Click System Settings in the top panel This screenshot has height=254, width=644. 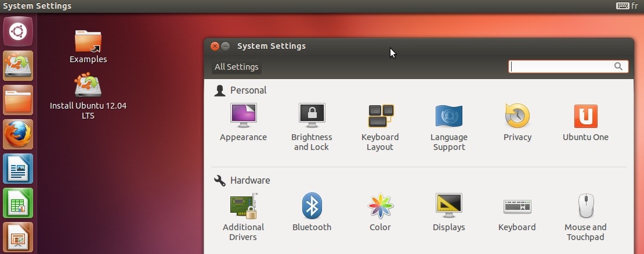[x=37, y=6]
